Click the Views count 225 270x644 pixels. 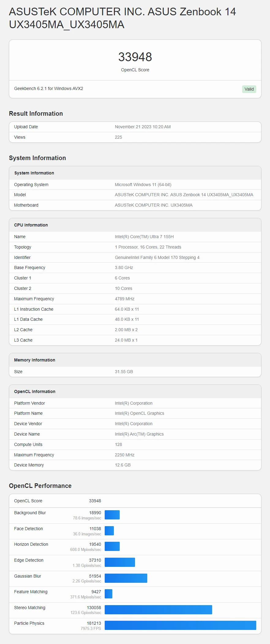point(118,137)
